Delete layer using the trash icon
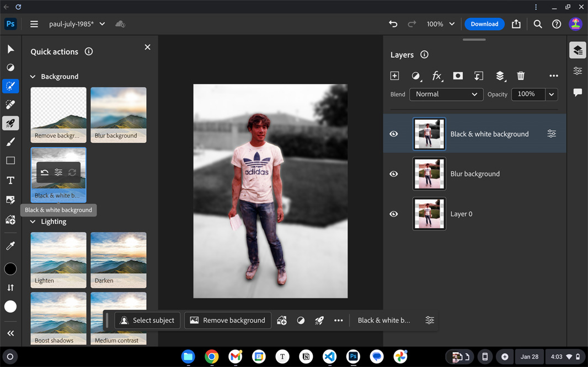This screenshot has height=367, width=588. (x=520, y=76)
